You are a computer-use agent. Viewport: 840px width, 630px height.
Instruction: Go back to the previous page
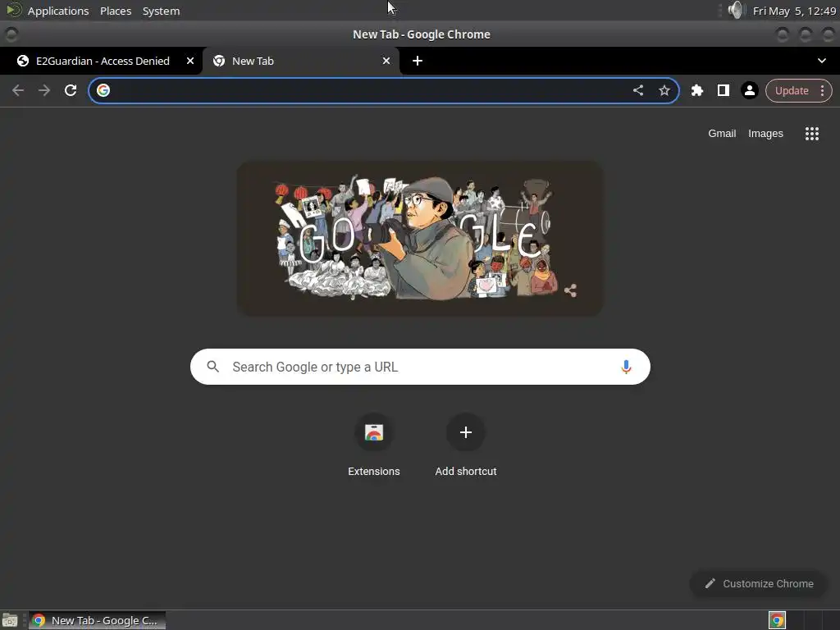point(18,90)
